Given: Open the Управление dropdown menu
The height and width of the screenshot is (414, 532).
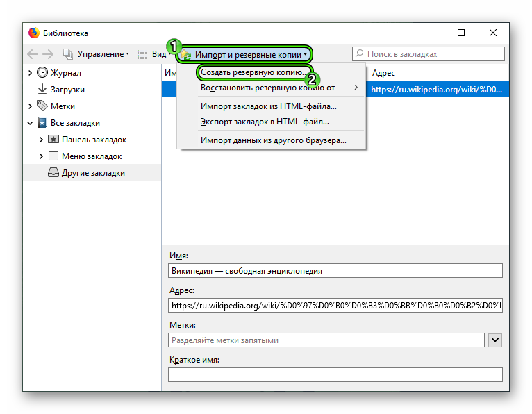Looking at the screenshot, I should point(103,54).
